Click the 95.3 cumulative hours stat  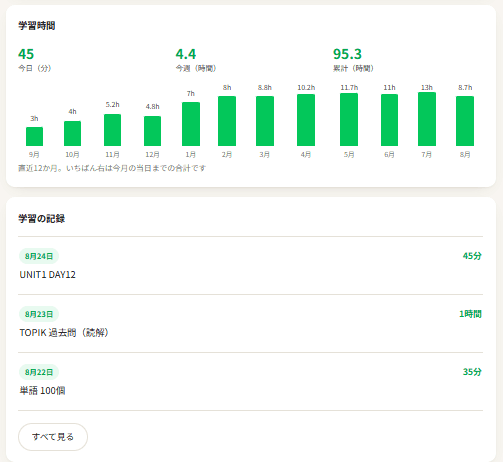tap(347, 54)
